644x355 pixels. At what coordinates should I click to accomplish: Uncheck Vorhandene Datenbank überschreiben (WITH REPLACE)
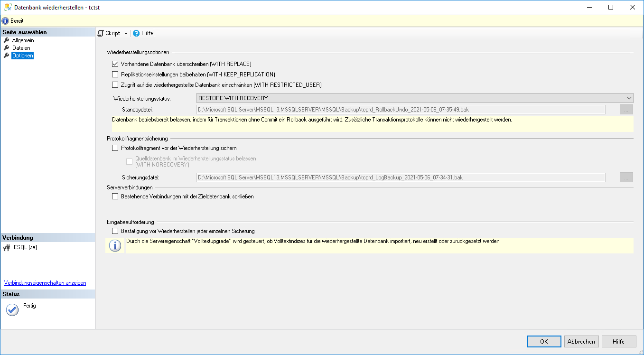115,64
